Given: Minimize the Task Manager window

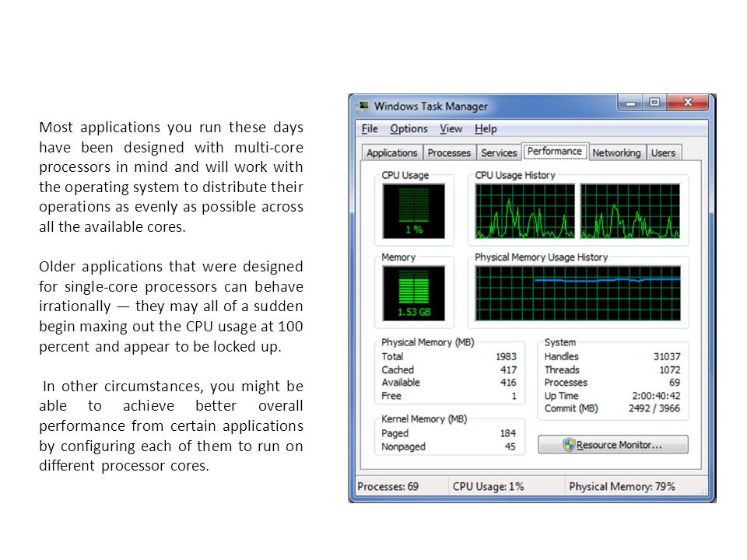Looking at the screenshot, I should (x=631, y=103).
